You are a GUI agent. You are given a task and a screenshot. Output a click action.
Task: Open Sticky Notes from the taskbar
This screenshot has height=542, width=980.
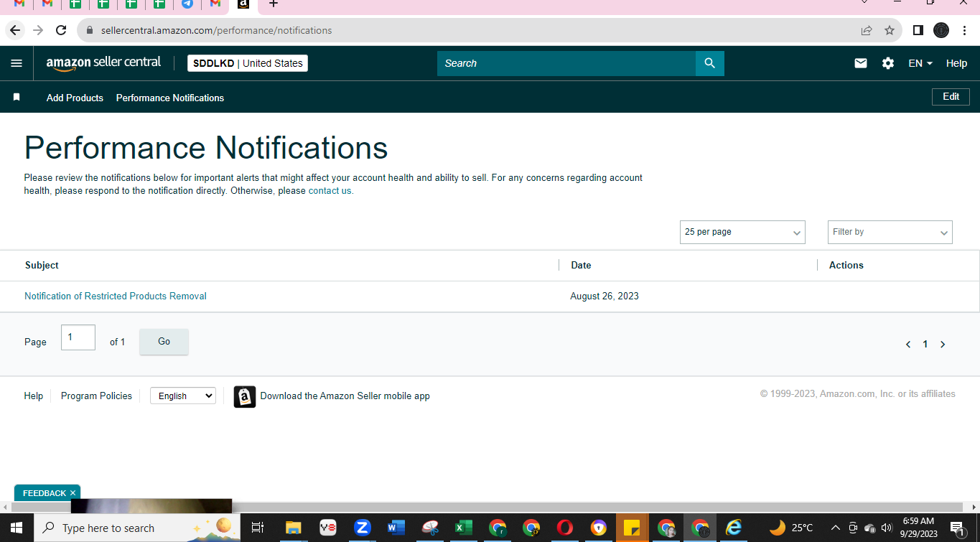click(x=632, y=528)
